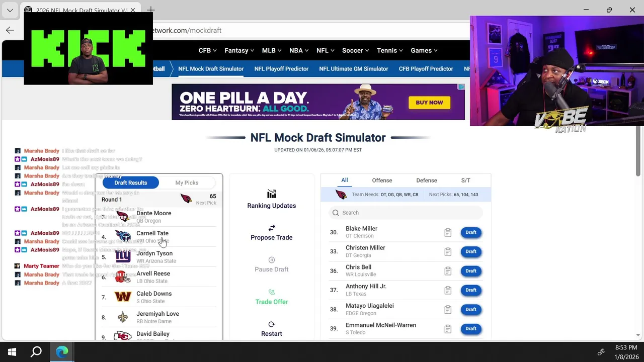The width and height of the screenshot is (644, 362).
Task: Click the Saints logo beside Jeremiyah Love
Action: pos(123,317)
